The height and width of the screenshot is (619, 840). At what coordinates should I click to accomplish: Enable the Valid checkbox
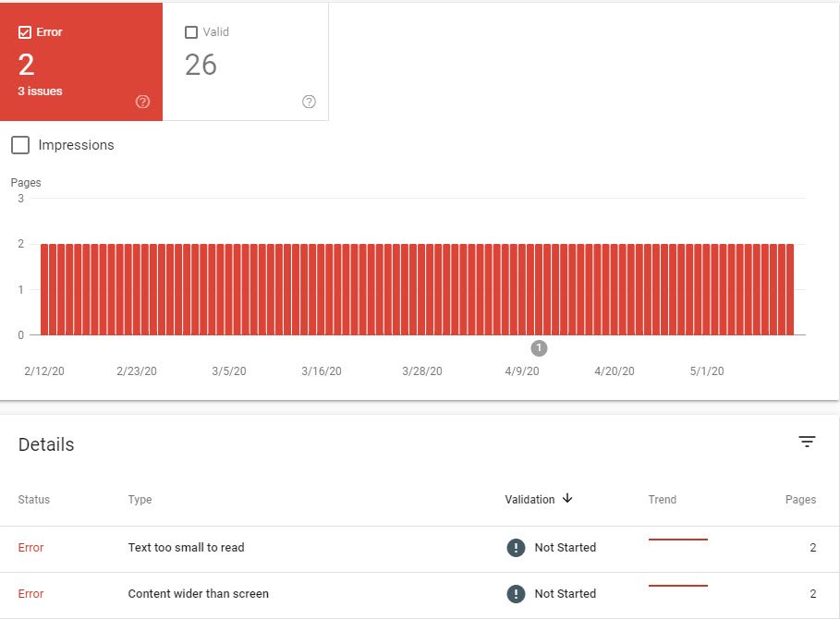[x=190, y=32]
